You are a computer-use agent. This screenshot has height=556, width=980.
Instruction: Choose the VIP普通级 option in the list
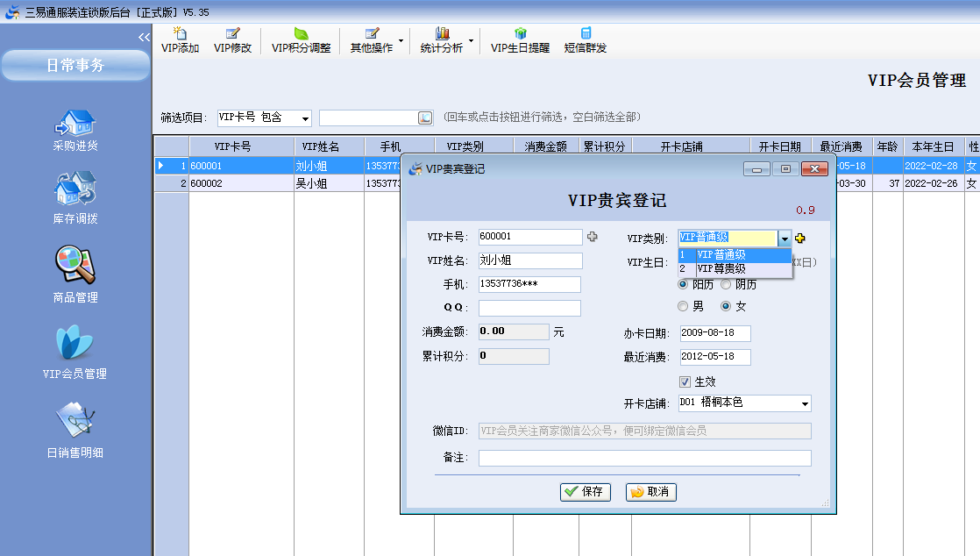pos(735,254)
